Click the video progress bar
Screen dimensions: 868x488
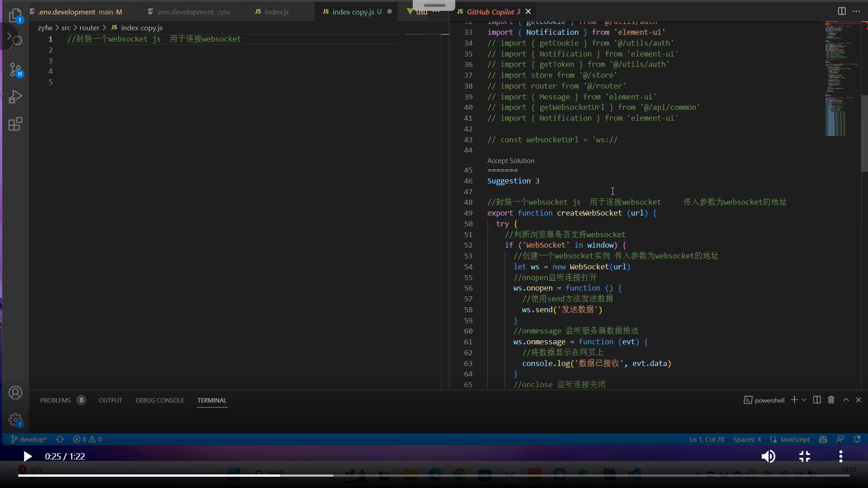tap(434, 475)
